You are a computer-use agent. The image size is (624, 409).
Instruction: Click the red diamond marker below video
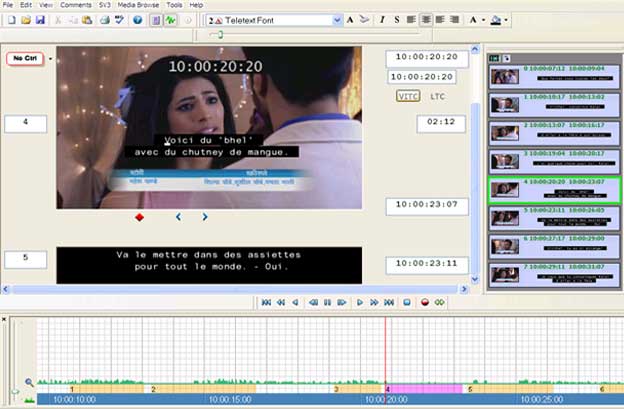click(139, 217)
